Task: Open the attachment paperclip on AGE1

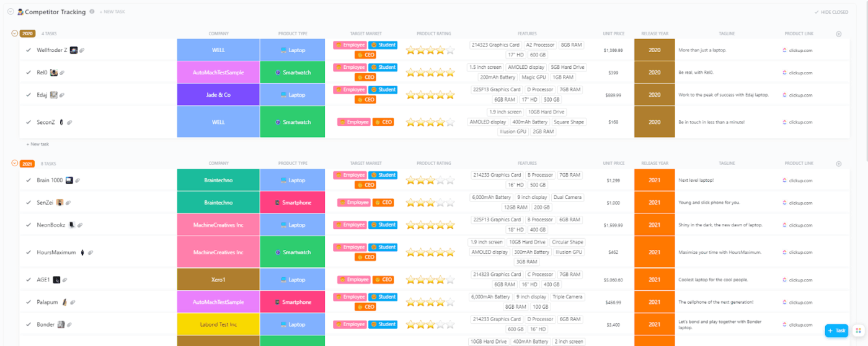Action: (64, 280)
